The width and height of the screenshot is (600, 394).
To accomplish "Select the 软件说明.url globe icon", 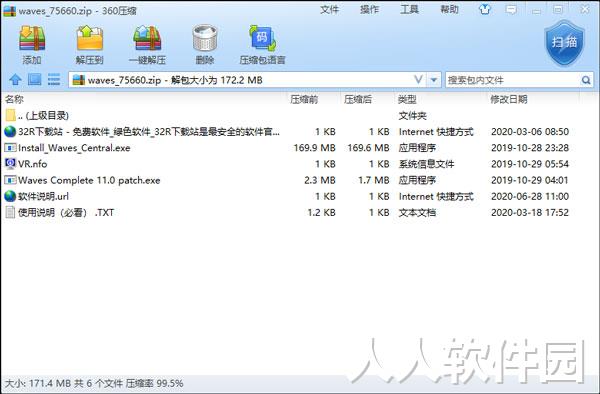I will (10, 196).
